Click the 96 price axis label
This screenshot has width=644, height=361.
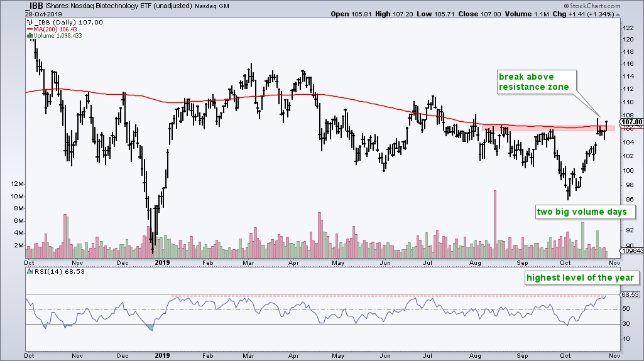pos(628,200)
